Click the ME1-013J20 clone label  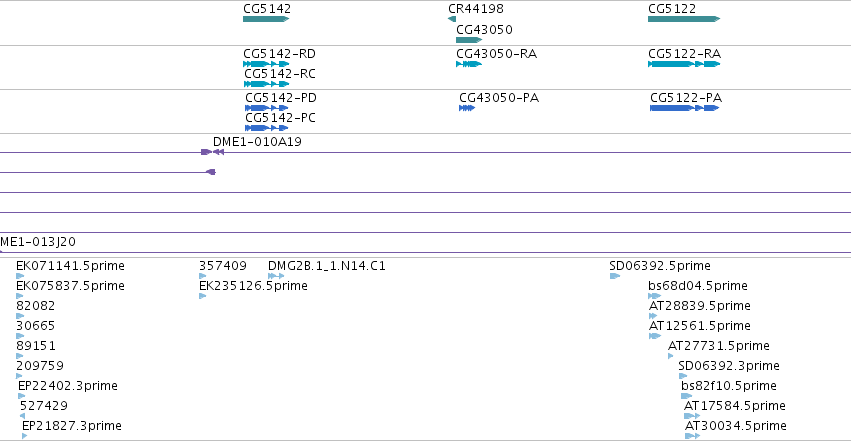tap(38, 242)
